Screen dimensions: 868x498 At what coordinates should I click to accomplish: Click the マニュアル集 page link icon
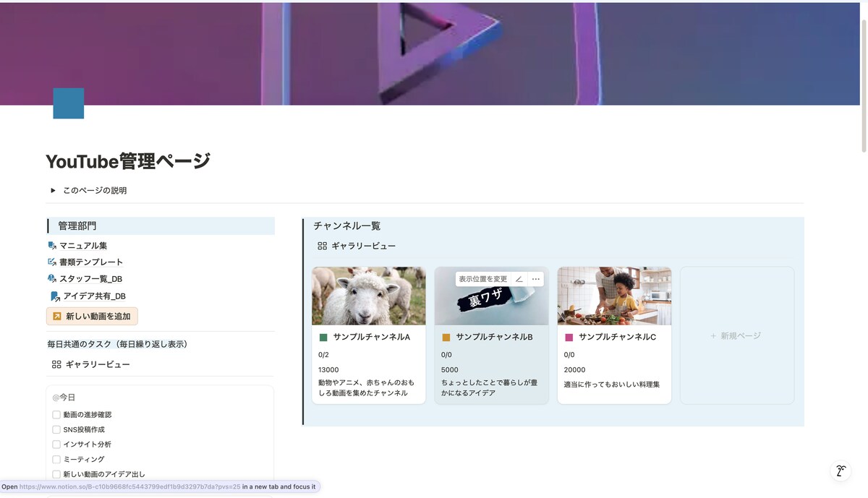52,246
